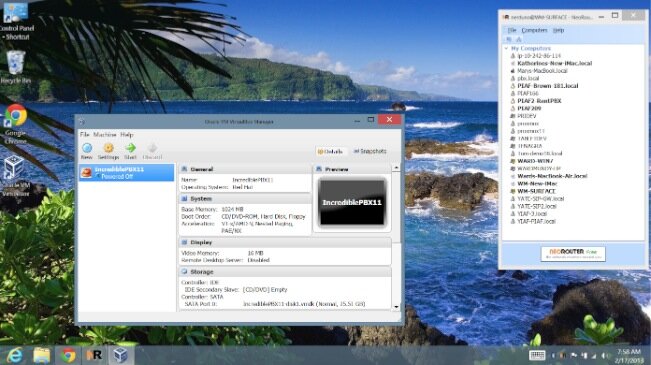
Task: Switch to NeoRouter taskbar button
Action: click(x=94, y=355)
